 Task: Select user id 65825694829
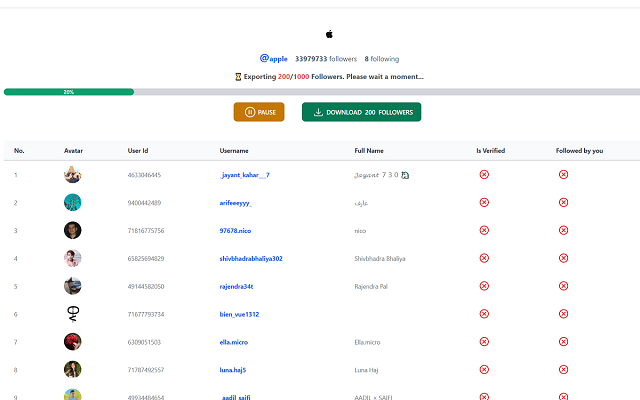tap(146, 258)
